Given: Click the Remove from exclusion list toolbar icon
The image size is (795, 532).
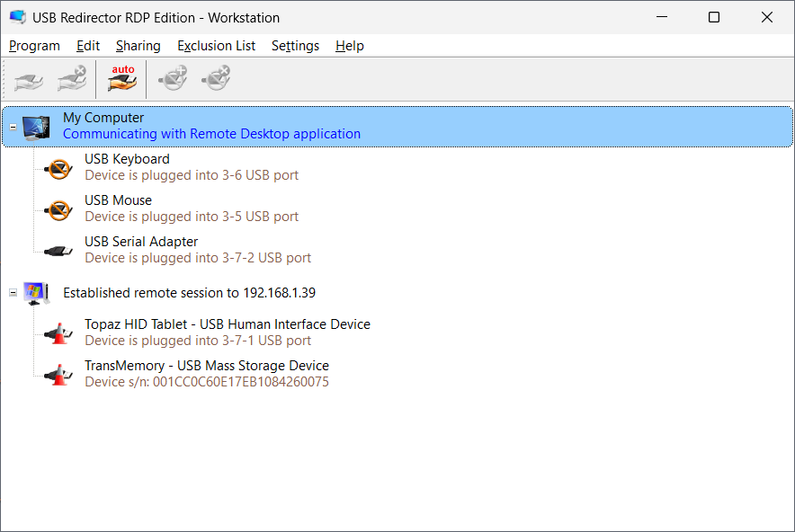Looking at the screenshot, I should tap(216, 80).
